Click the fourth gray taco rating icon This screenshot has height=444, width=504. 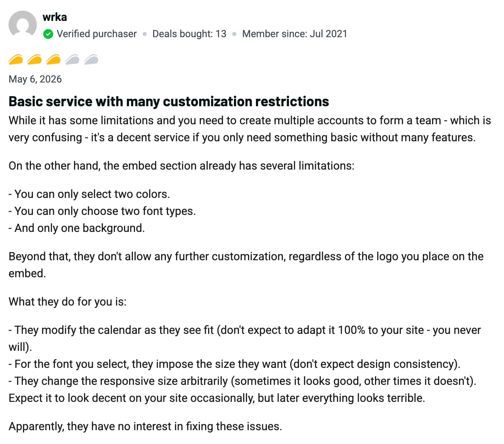point(72,59)
